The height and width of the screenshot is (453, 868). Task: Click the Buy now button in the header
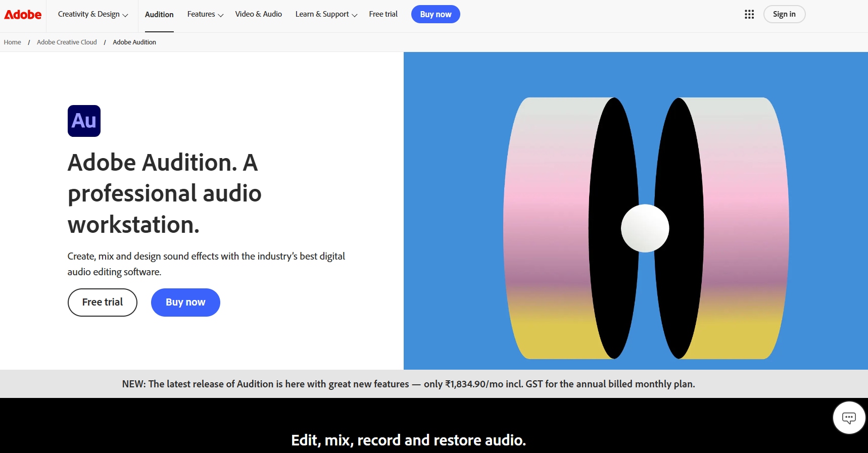(436, 14)
